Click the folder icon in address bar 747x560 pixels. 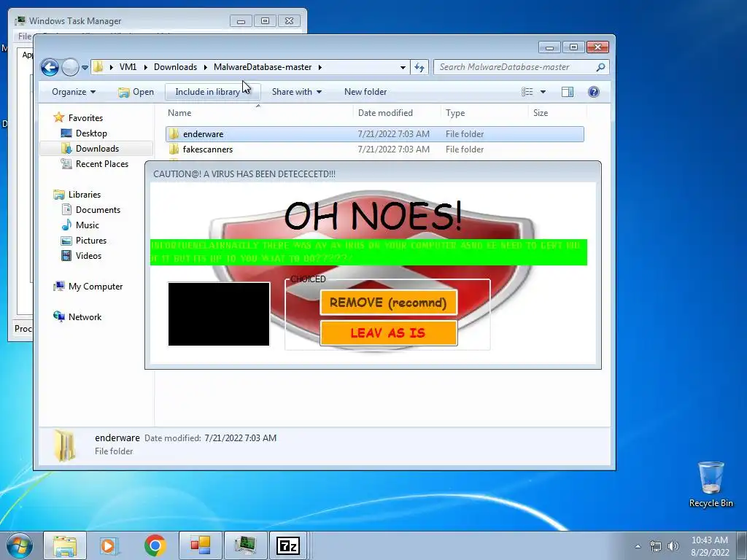98,66
